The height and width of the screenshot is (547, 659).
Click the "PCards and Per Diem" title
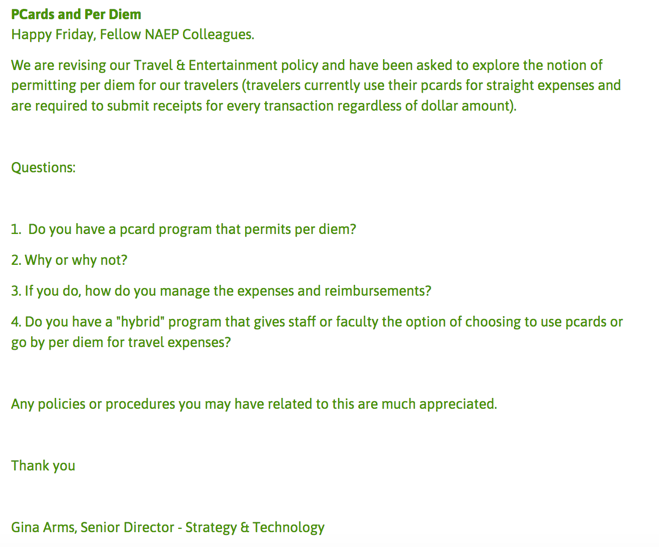click(x=76, y=14)
